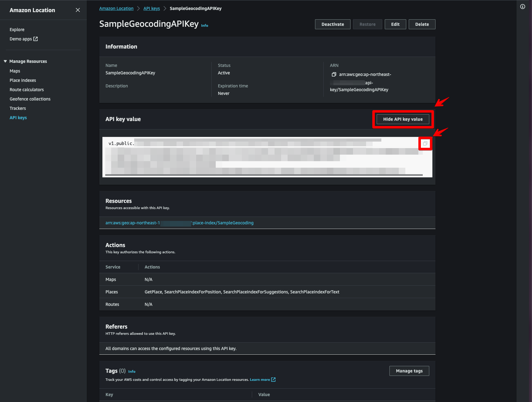Delete the API key
The height and width of the screenshot is (402, 532).
tap(422, 24)
